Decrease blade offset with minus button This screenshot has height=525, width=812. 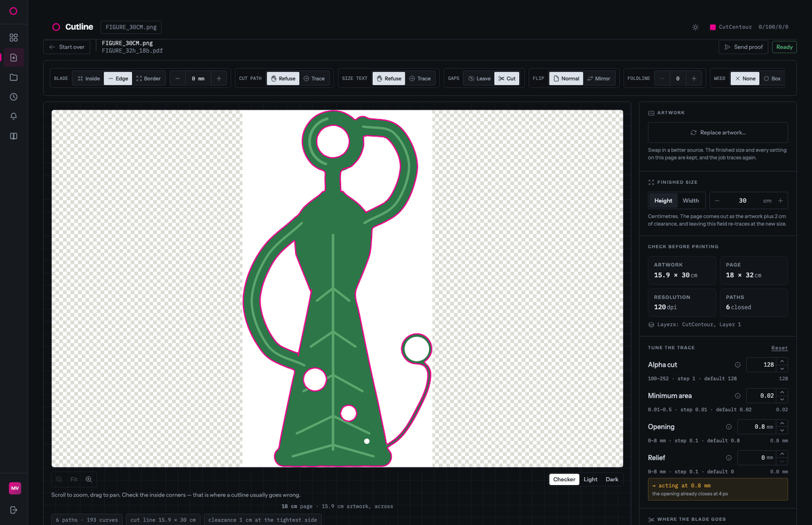177,78
